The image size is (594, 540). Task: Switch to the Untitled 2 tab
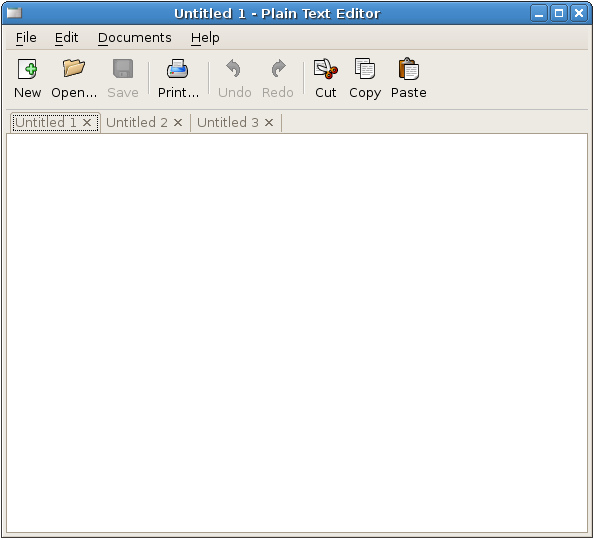tap(137, 122)
